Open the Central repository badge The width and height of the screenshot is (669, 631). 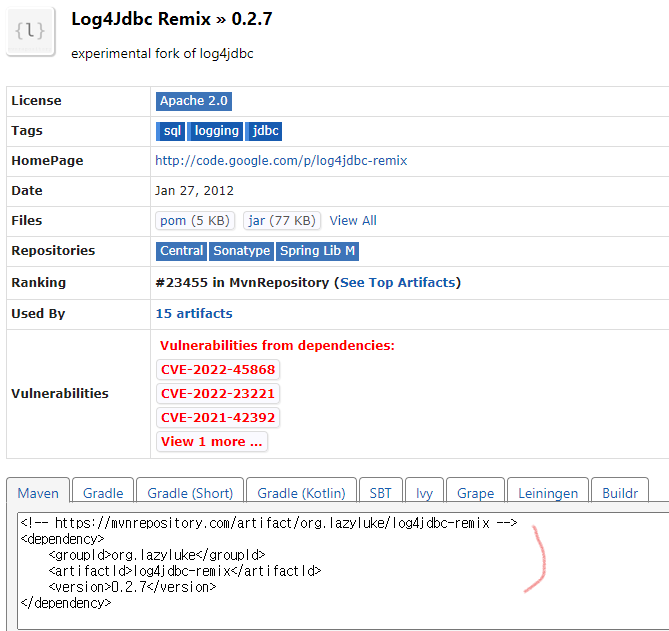(181, 251)
